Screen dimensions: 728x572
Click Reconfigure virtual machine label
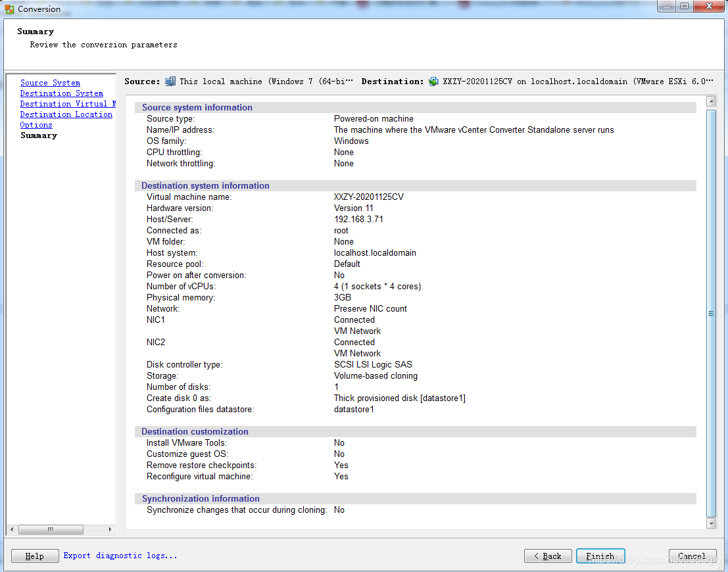[x=200, y=477]
